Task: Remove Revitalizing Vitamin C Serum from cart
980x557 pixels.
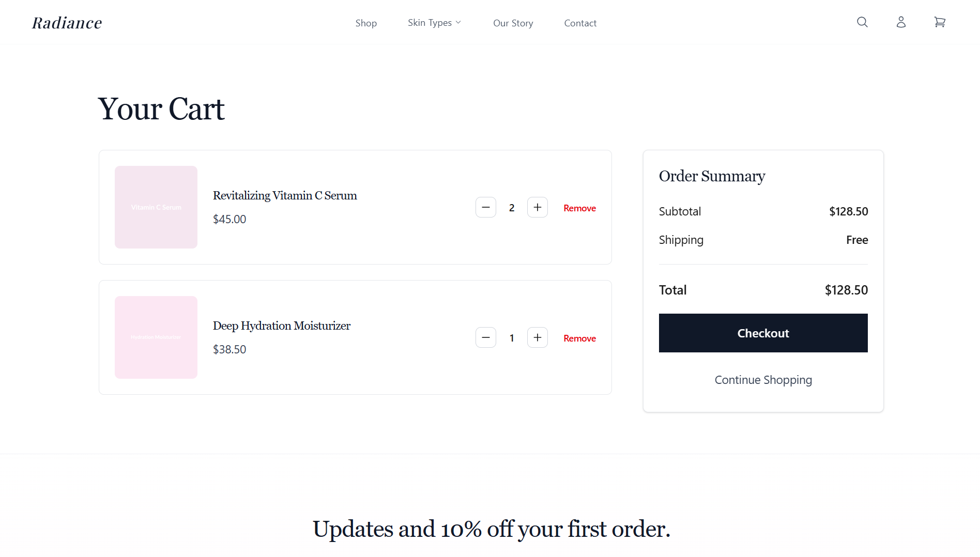Action: click(579, 208)
